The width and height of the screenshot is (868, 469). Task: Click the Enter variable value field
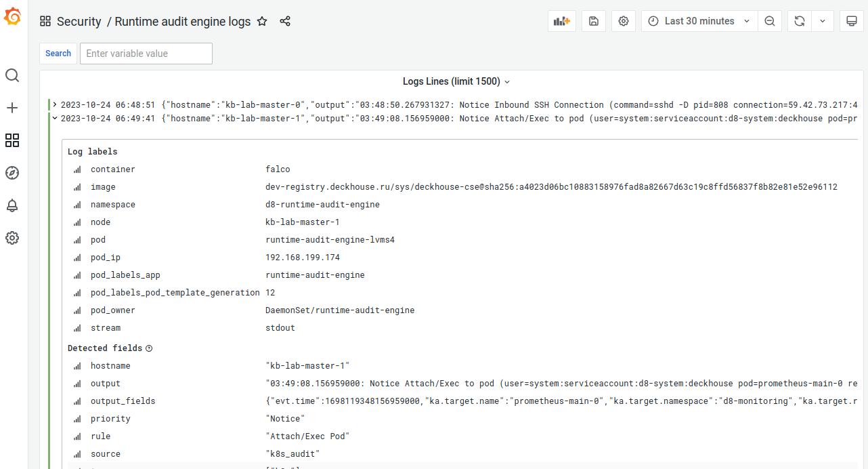click(x=146, y=54)
